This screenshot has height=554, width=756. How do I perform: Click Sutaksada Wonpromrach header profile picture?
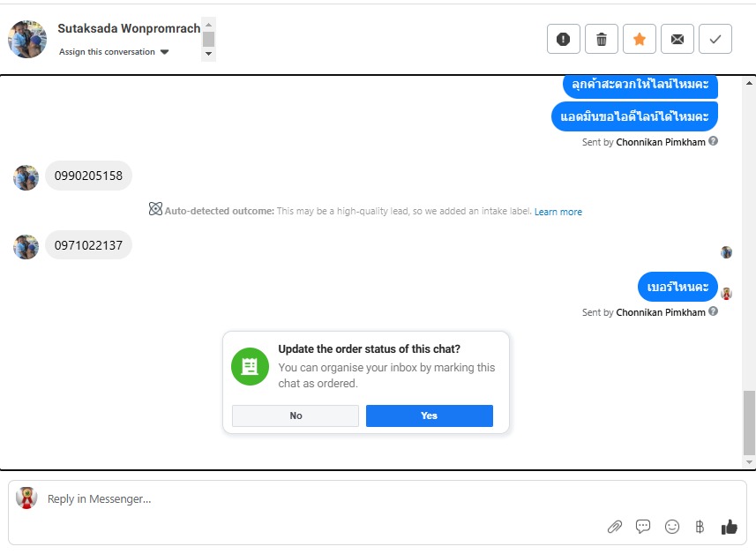tap(27, 39)
